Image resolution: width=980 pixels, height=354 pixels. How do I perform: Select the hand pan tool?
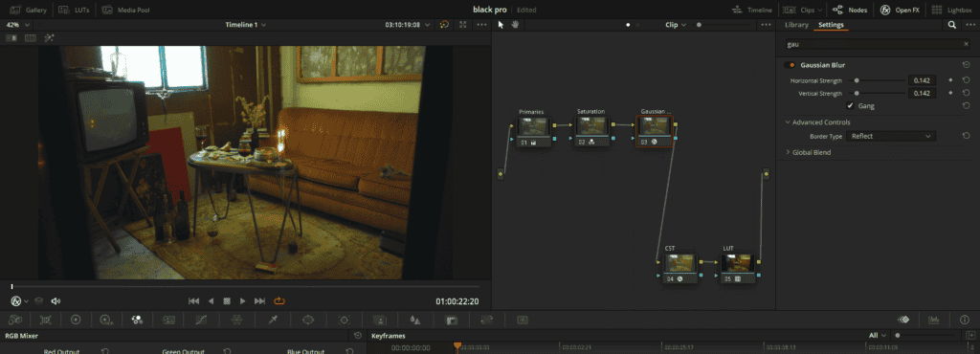tap(516, 25)
